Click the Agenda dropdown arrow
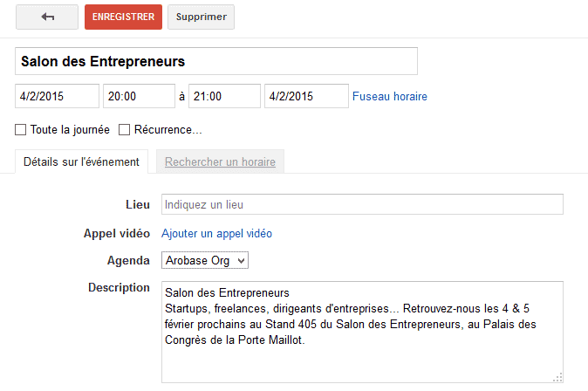588x391 pixels. tap(241, 260)
